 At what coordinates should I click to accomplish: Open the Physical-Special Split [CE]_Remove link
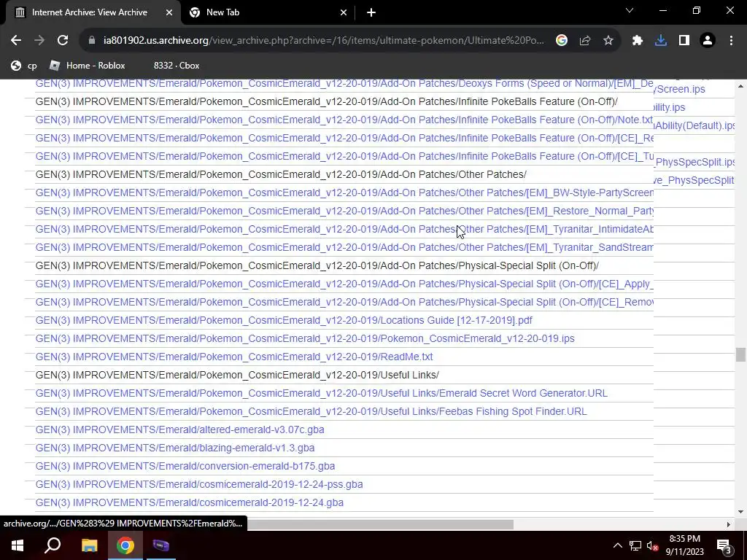[x=344, y=302]
